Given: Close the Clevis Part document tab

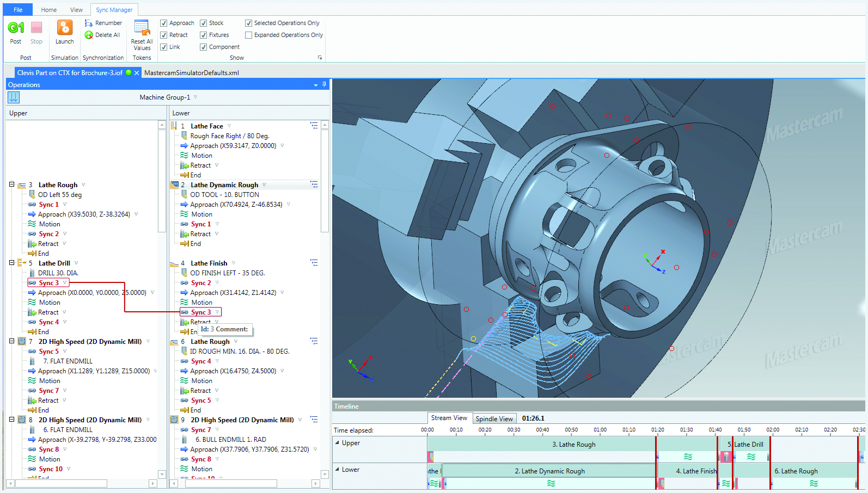Looking at the screenshot, I should click(x=137, y=72).
